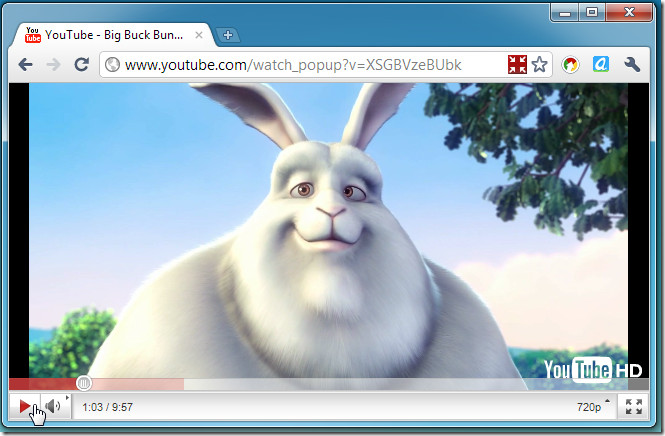Enter fullscreen with the expand icon
Image resolution: width=665 pixels, height=436 pixels.
(634, 407)
